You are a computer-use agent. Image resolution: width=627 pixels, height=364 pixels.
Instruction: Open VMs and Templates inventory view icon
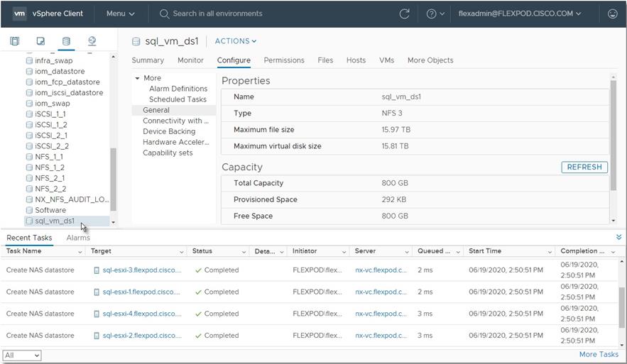coord(40,41)
